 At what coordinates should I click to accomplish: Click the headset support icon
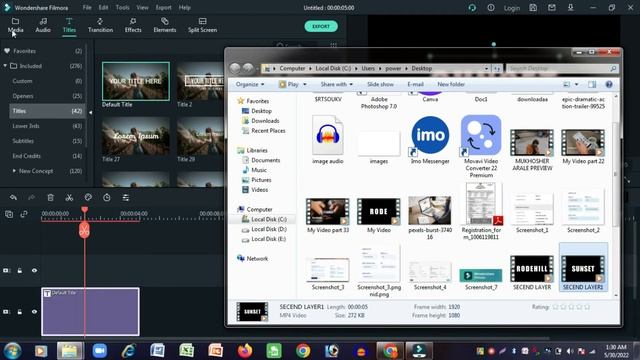472,7
